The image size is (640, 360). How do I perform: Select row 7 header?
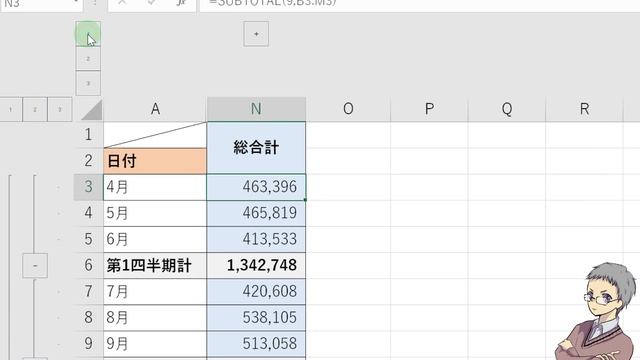pyautogui.click(x=89, y=291)
